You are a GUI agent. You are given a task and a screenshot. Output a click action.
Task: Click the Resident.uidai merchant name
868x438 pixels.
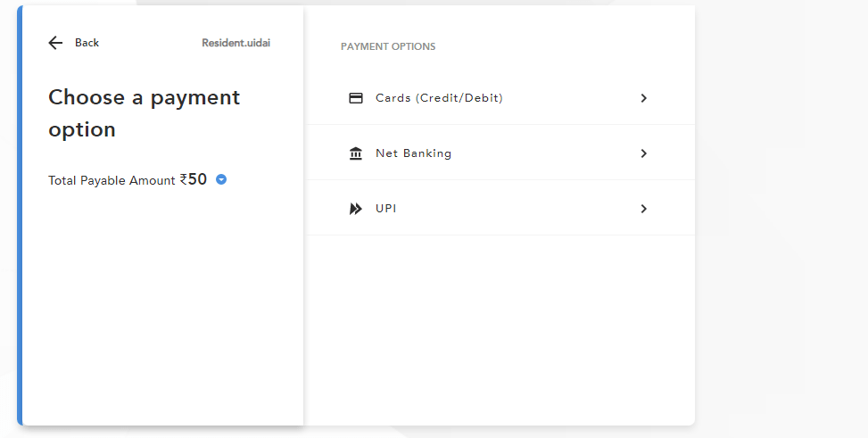click(x=236, y=43)
